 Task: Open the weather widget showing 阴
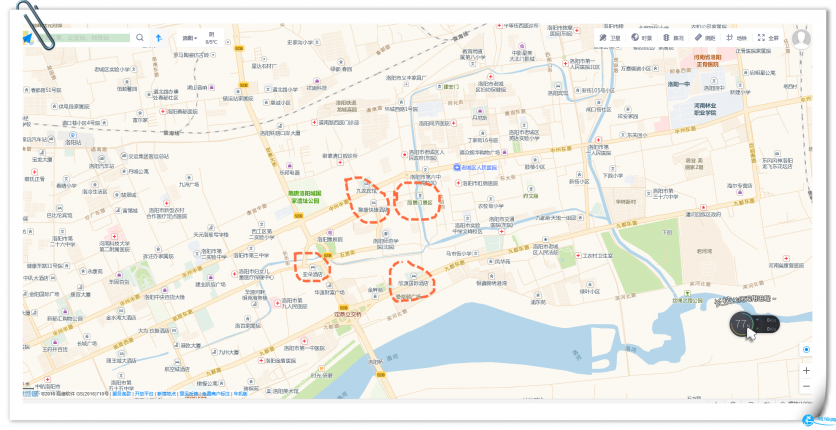click(212, 38)
